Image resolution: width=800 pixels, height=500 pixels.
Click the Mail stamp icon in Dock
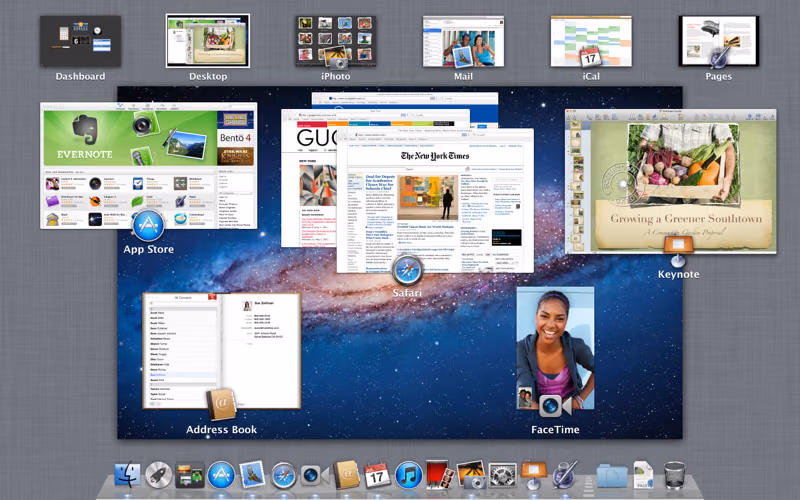click(x=252, y=474)
